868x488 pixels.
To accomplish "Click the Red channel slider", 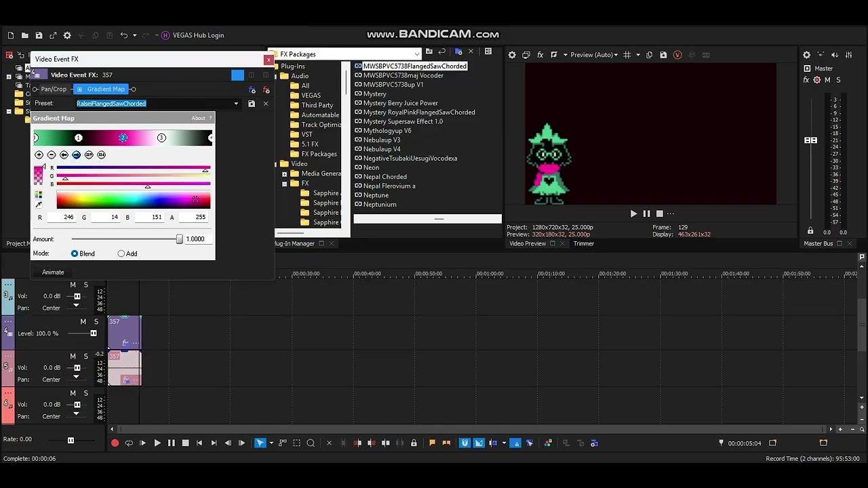I will (x=134, y=167).
